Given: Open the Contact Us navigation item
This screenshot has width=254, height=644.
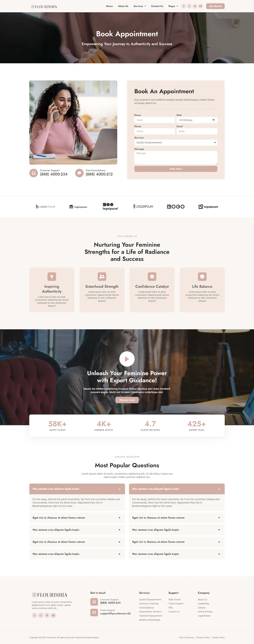Looking at the screenshot, I should 157,6.
